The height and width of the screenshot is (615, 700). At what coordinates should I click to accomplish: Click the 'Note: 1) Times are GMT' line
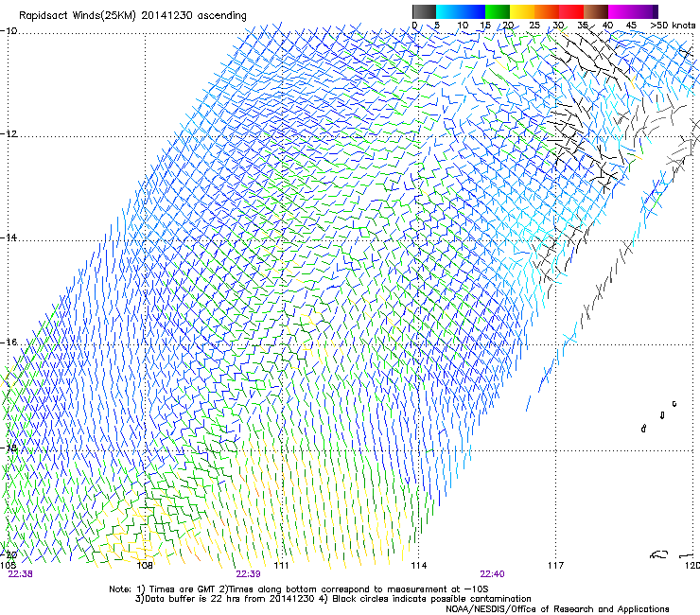[299, 589]
